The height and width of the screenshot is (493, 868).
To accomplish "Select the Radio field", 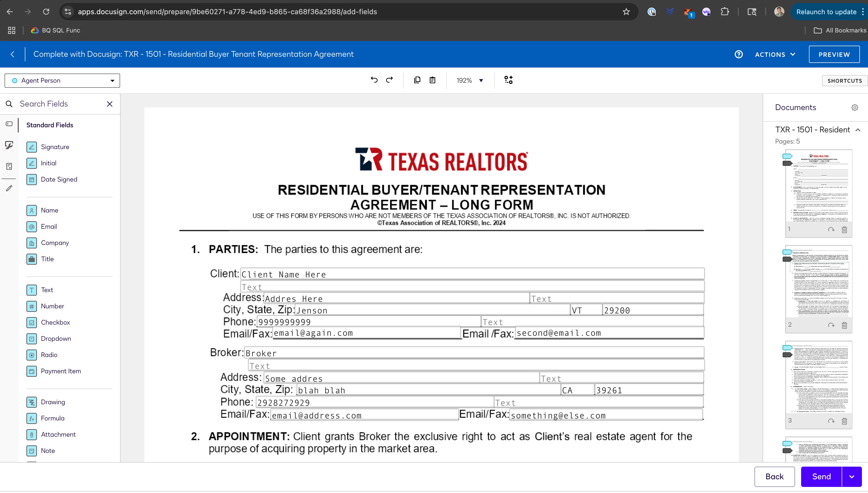I will (42, 355).
